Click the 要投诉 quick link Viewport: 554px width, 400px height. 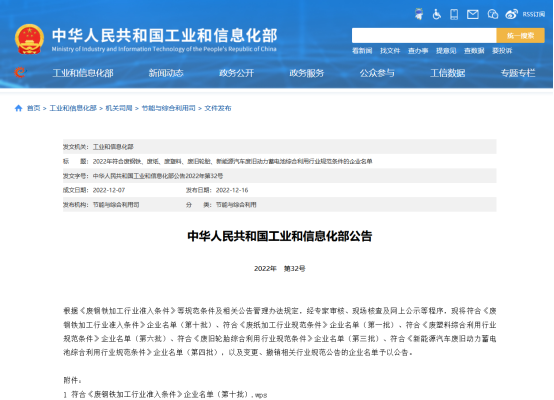(x=502, y=51)
